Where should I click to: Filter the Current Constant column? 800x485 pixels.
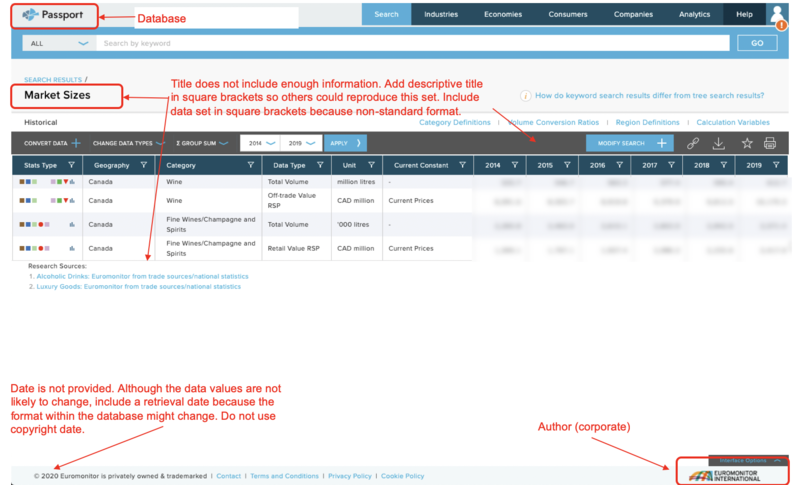[x=462, y=165]
